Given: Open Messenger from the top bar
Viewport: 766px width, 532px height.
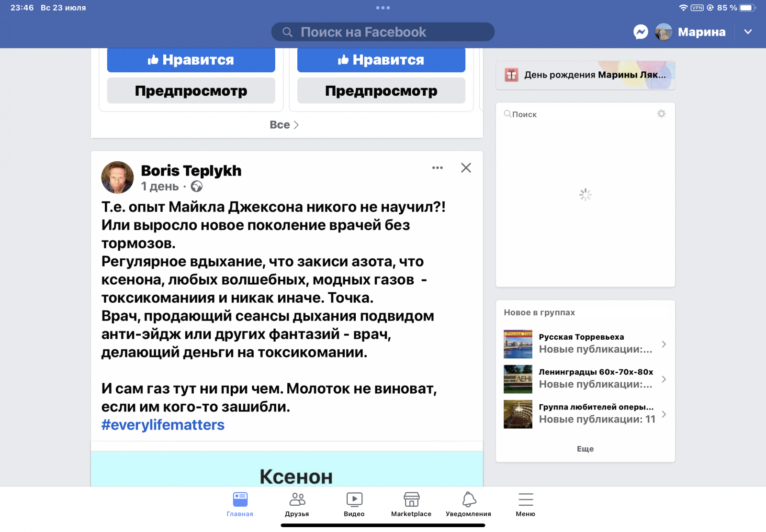Looking at the screenshot, I should [x=641, y=32].
